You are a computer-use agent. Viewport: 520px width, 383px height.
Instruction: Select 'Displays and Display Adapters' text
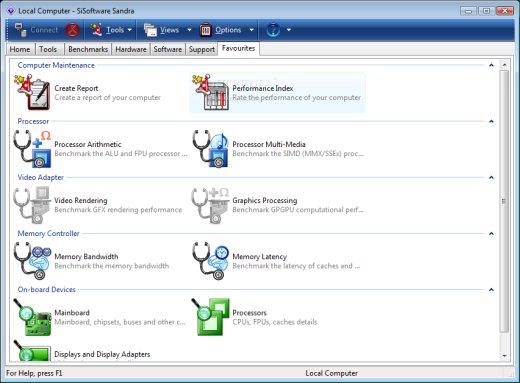(102, 354)
